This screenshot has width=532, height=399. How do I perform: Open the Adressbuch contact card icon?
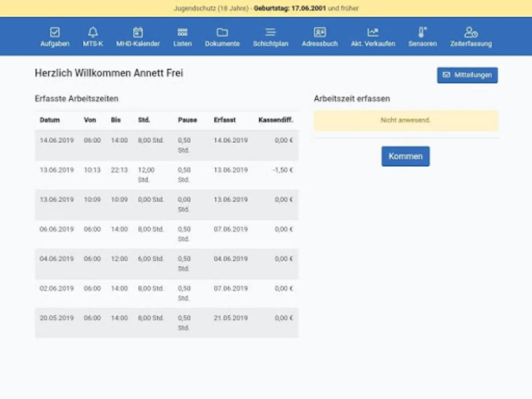coord(320,32)
